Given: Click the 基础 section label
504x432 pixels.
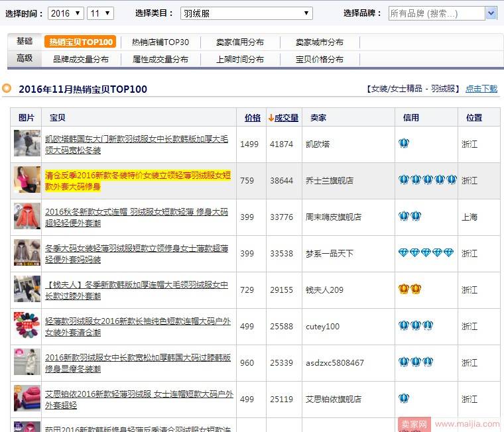Looking at the screenshot, I should pos(25,41).
